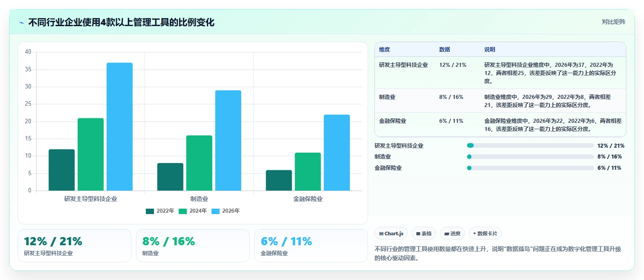Click the 2026年 bar for 研发主导型科技企业

(120, 126)
